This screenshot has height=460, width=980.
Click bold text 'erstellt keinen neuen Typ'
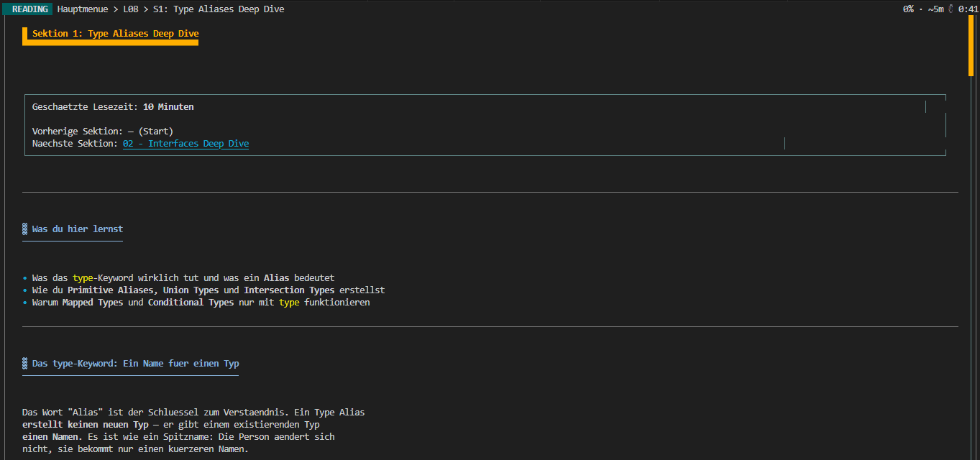pos(86,425)
